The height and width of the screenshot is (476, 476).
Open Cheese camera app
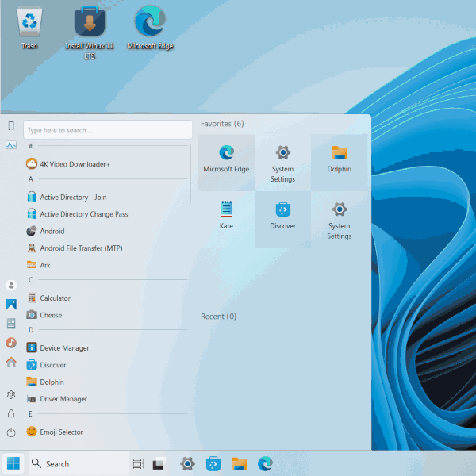coord(51,315)
